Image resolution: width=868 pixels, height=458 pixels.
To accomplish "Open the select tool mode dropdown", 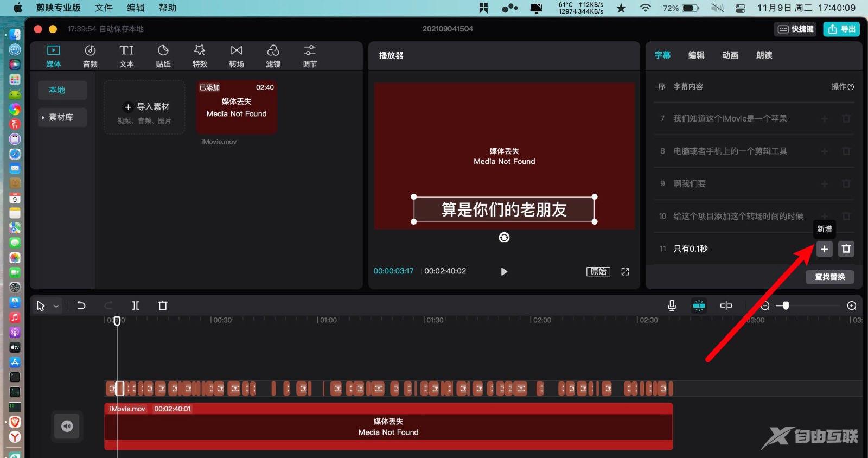I will [x=56, y=306].
